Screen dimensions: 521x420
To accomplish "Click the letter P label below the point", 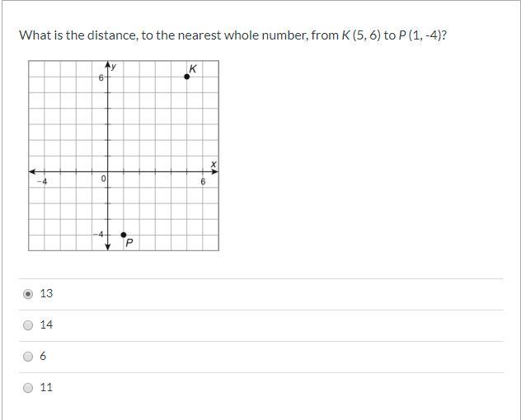I will [x=129, y=243].
